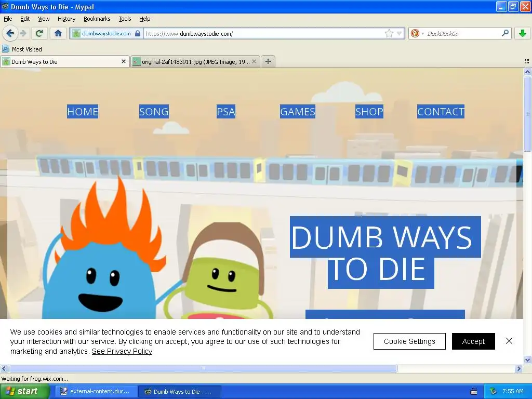Viewport: 532px width, 399px height.
Task: Open a new tab with plus button
Action: tap(268, 61)
